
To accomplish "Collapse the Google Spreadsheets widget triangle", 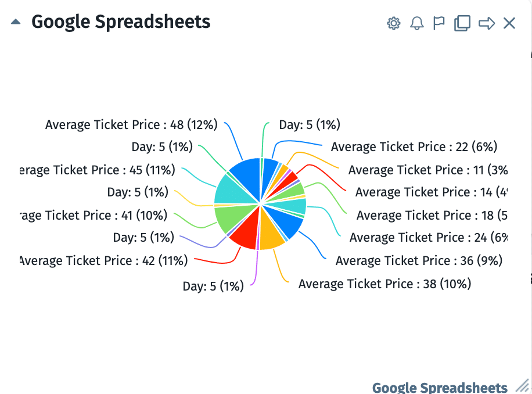I will pyautogui.click(x=16, y=22).
